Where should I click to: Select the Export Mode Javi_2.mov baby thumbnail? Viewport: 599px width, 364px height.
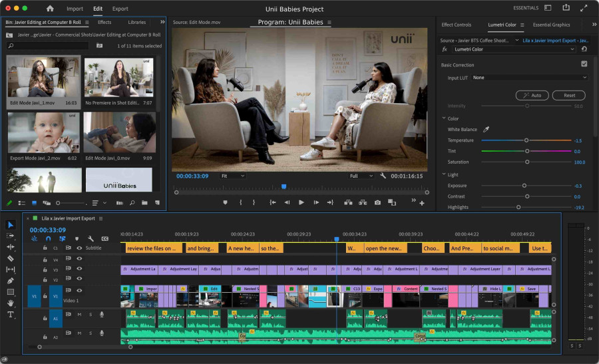[x=44, y=132]
